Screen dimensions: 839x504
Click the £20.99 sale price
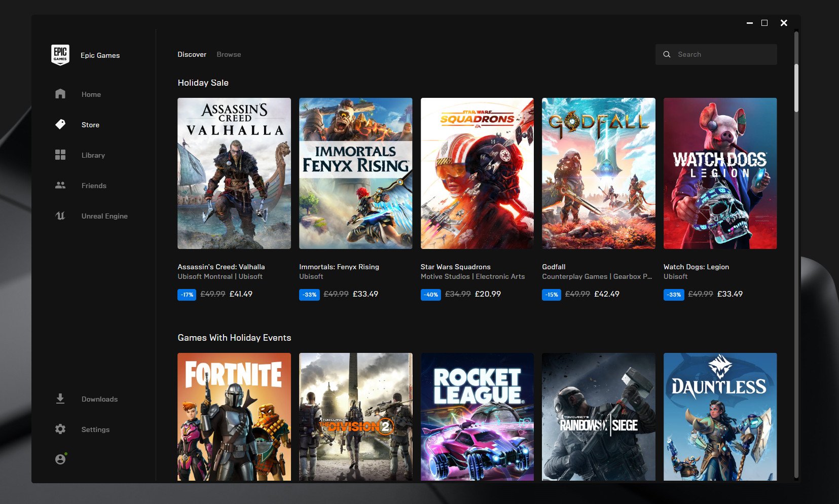488,294
